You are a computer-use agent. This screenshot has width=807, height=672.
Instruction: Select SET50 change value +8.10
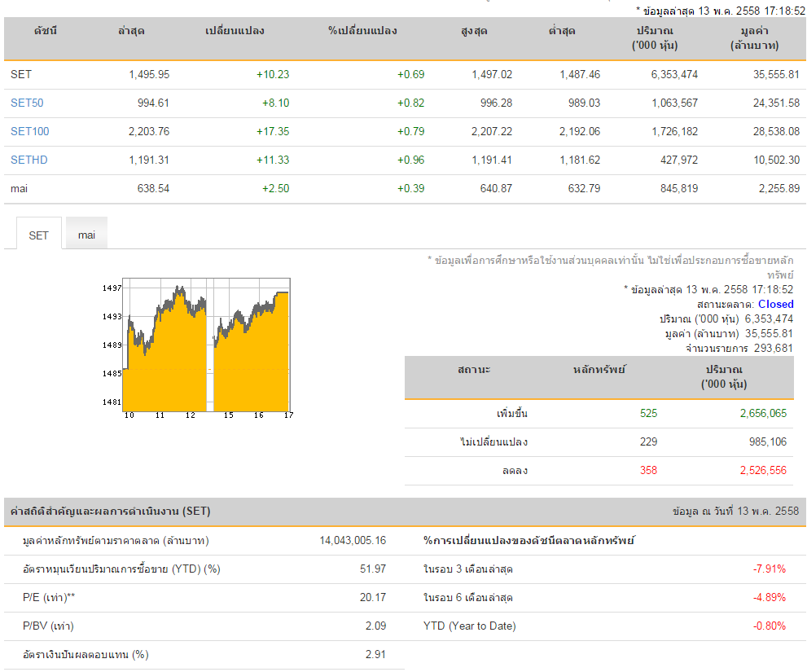tap(275, 103)
